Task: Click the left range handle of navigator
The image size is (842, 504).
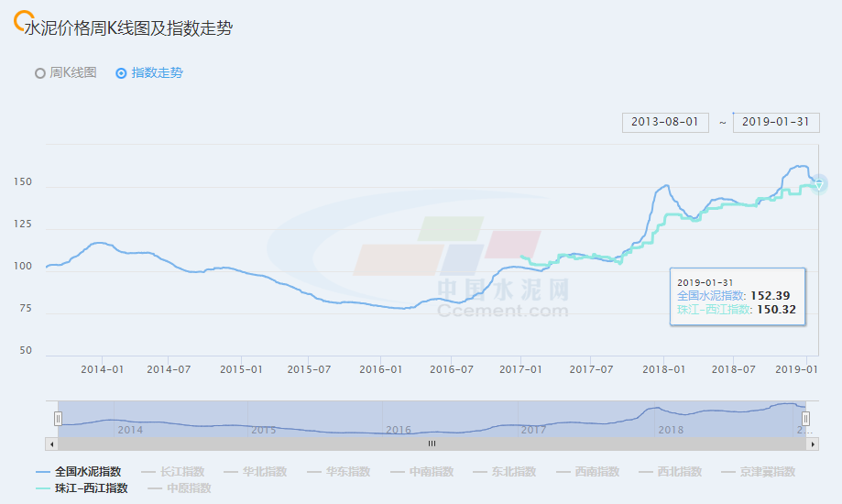Action: (x=58, y=419)
